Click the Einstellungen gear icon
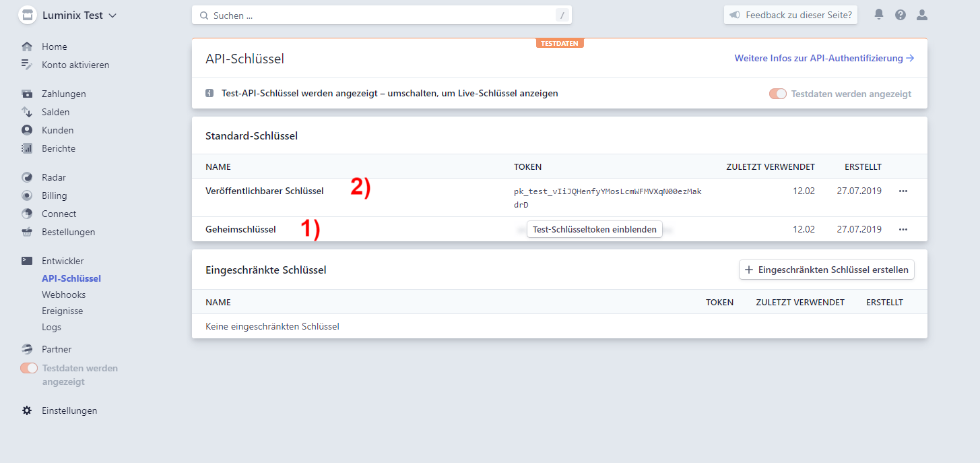 point(27,410)
